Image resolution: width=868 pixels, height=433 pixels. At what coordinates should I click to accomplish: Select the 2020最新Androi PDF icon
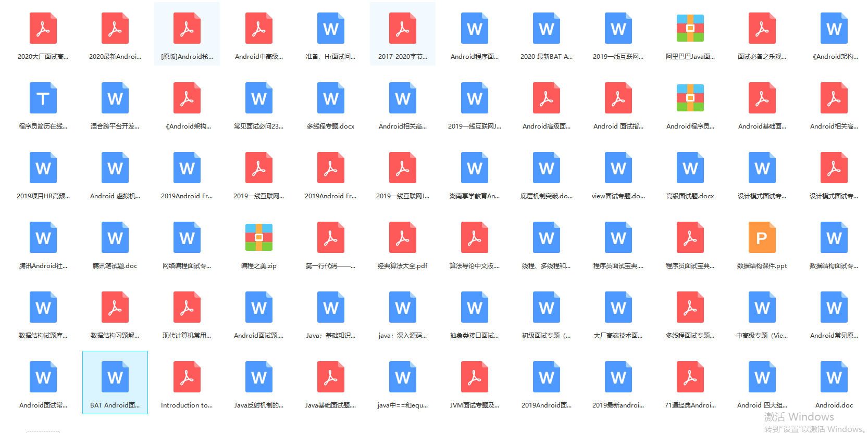(115, 28)
